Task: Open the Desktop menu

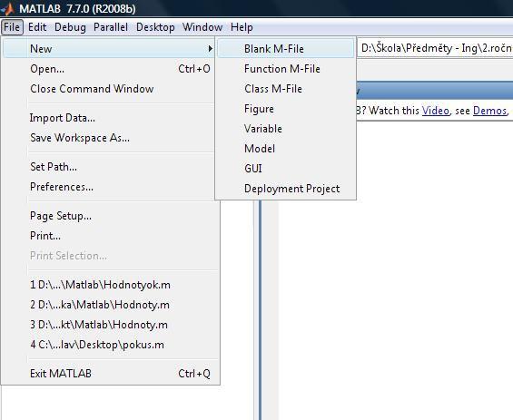Action: tap(155, 27)
